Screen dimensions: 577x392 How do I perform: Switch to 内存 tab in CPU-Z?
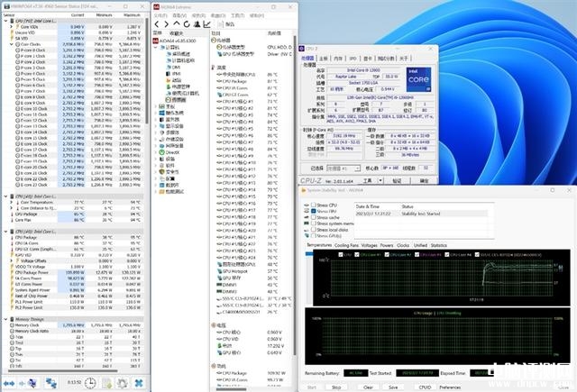pyautogui.click(x=338, y=59)
